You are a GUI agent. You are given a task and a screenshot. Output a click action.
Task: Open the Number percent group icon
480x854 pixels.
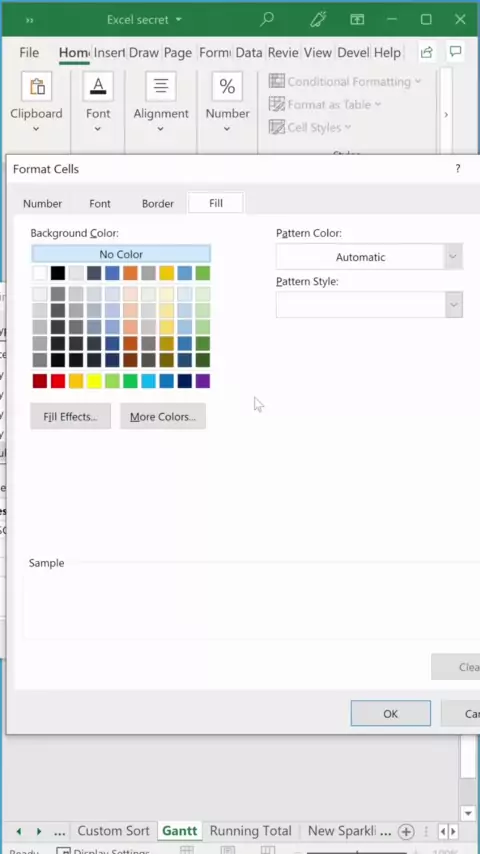pos(227,87)
